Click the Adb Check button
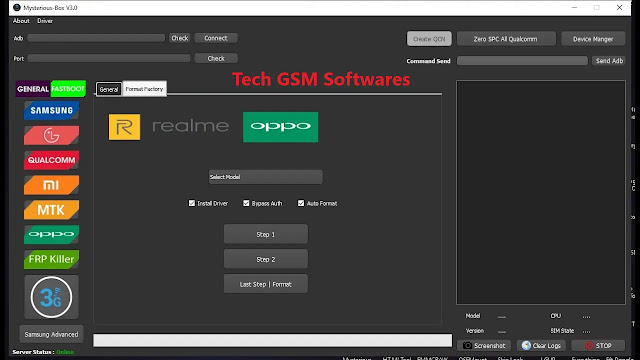The width and height of the screenshot is (640, 360). (180, 38)
